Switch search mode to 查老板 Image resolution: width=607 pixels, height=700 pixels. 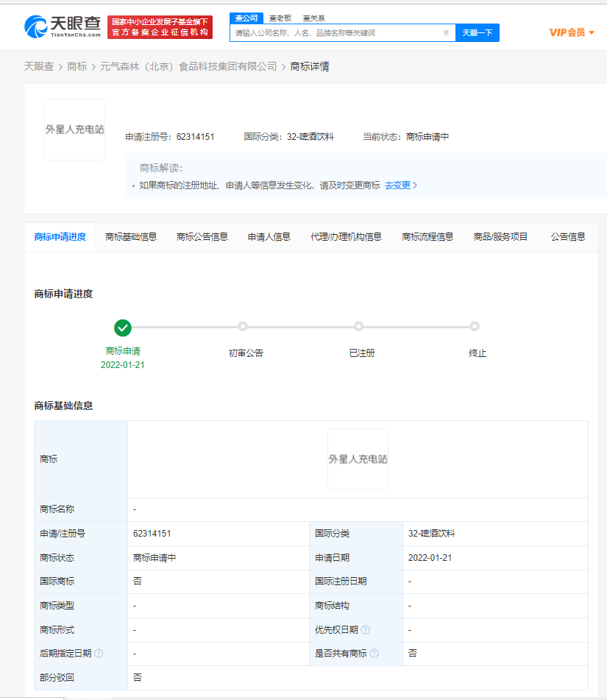pos(279,18)
